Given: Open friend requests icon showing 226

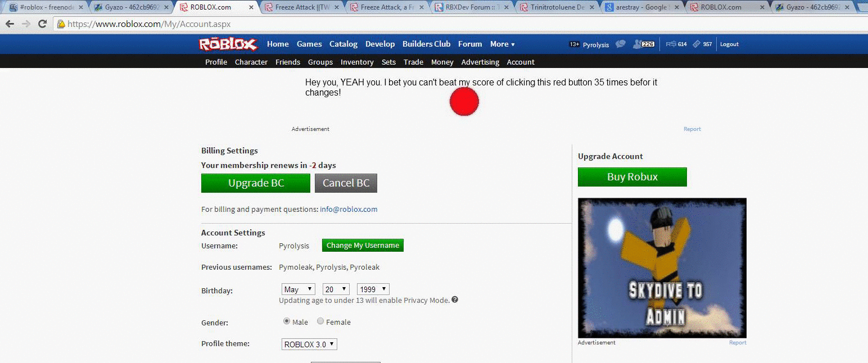Looking at the screenshot, I should click(644, 44).
